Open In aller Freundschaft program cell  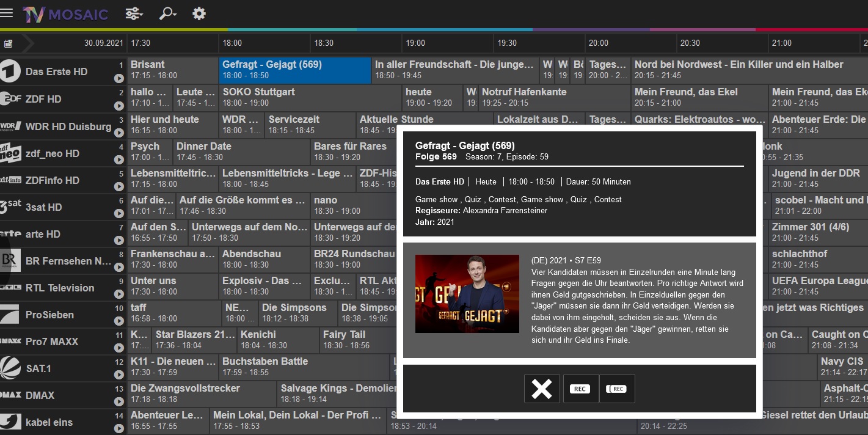[x=456, y=70]
